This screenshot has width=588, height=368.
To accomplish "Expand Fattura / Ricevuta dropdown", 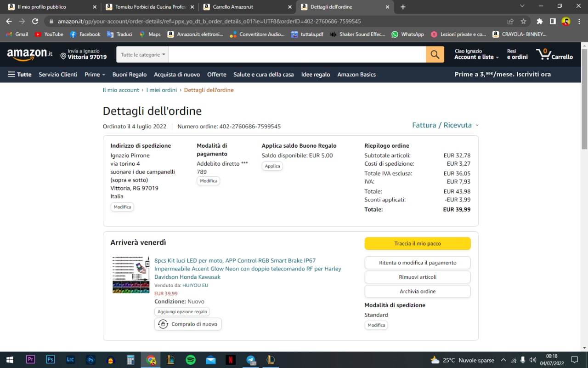I will [445, 125].
